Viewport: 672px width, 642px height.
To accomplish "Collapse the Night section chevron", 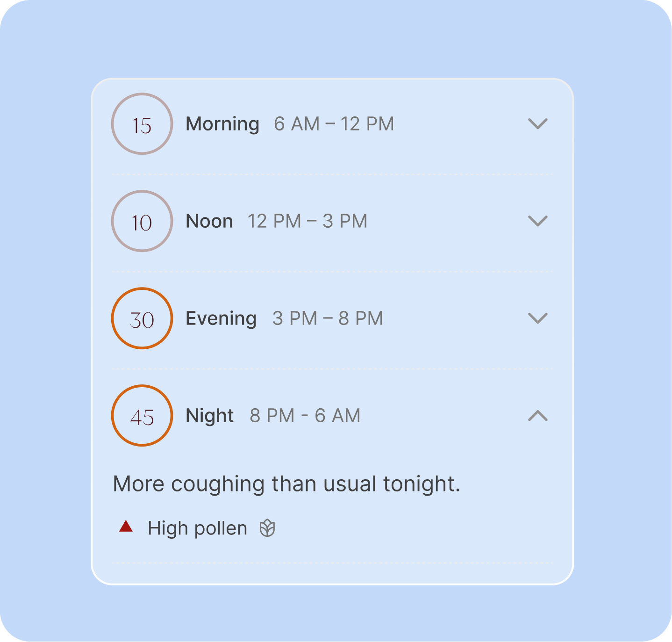I will pyautogui.click(x=537, y=416).
